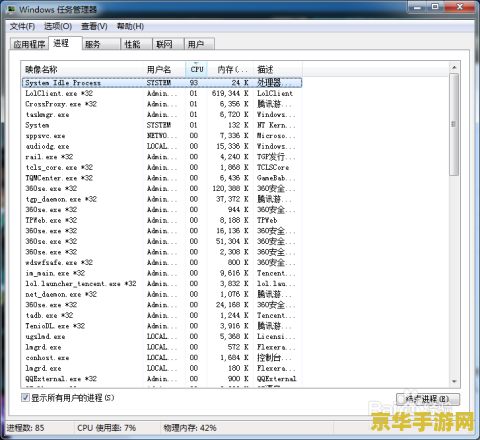Go to the 联网 tab
Image resolution: width=480 pixels, height=440 pixels.
click(x=168, y=44)
